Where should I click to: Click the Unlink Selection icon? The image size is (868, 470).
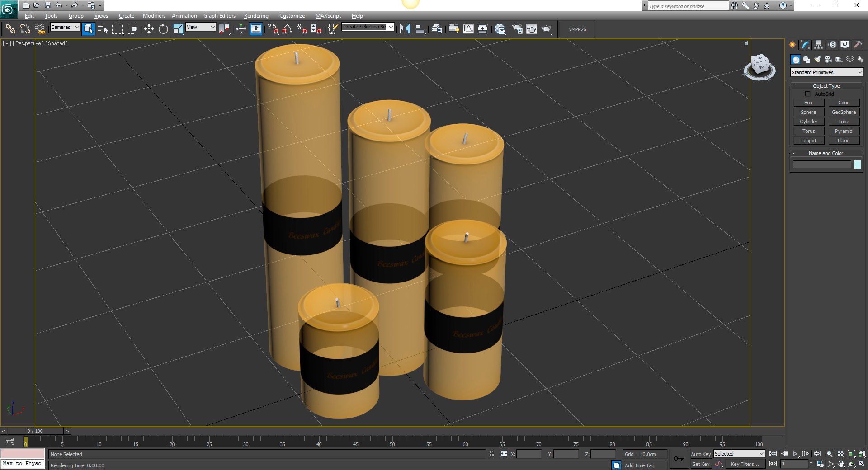pos(25,29)
